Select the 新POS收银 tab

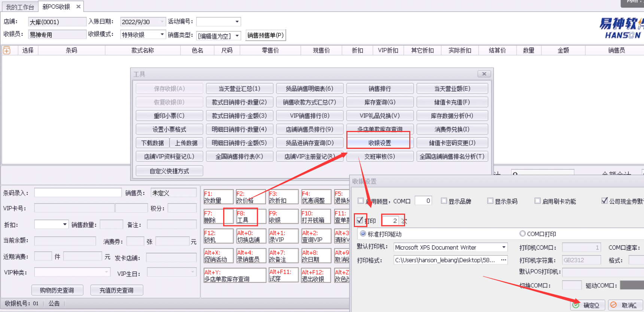click(56, 7)
